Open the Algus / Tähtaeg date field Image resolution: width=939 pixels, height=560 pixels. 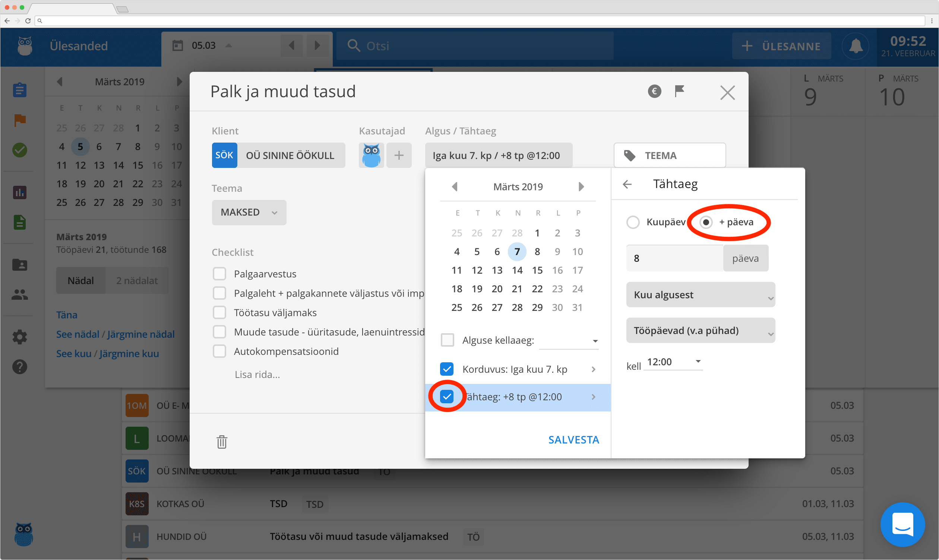(499, 155)
